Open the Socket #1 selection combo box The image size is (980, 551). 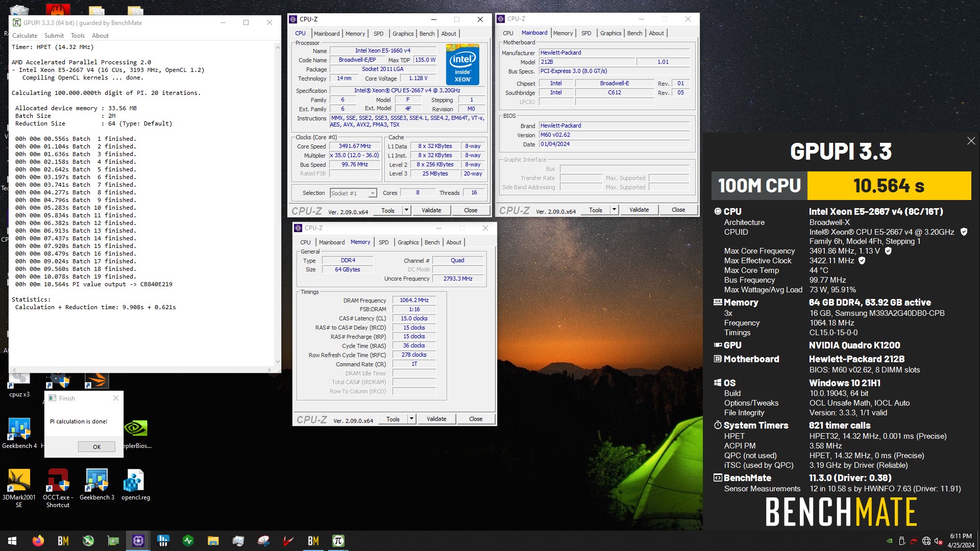353,193
